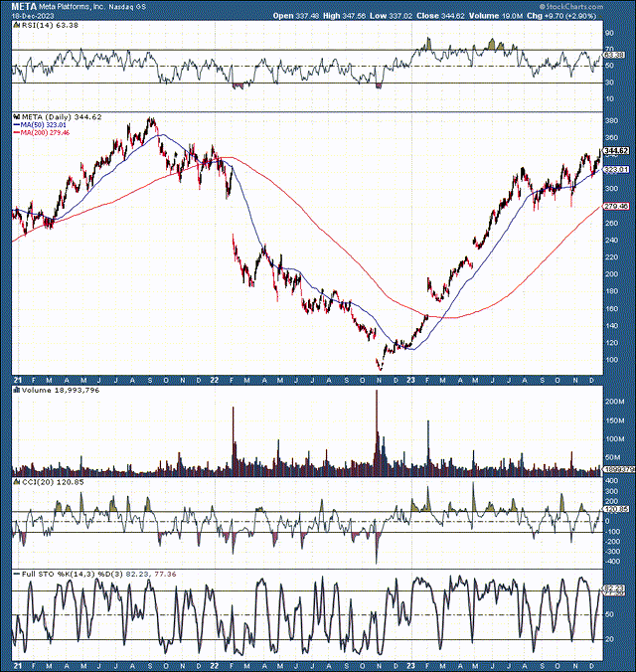
Task: Click the -400 level on CCI axis
Action: [613, 562]
